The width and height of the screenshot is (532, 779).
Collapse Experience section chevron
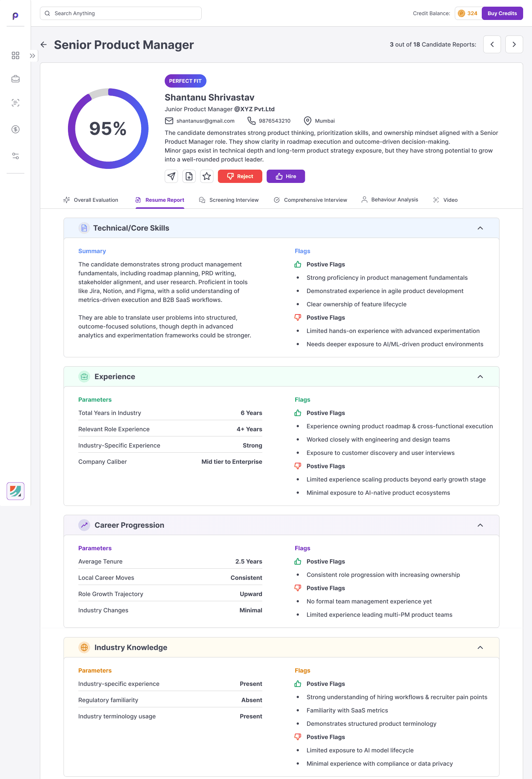point(480,377)
